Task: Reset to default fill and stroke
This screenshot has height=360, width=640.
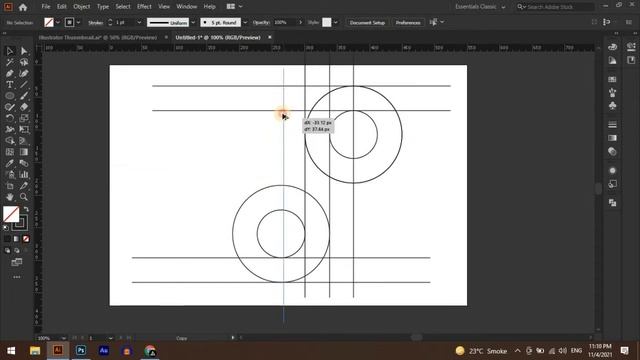Action: point(6,228)
